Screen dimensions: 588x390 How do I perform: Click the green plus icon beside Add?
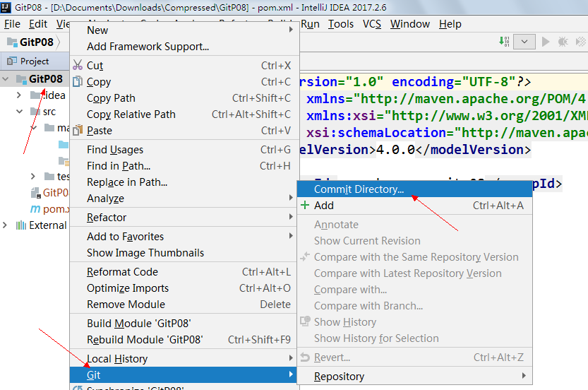[305, 206]
